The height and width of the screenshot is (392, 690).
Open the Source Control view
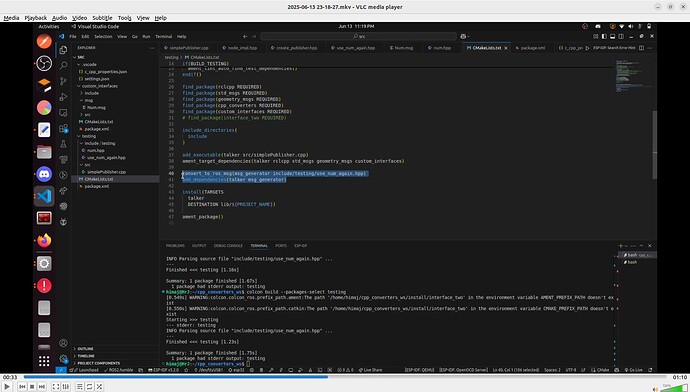pos(63,81)
